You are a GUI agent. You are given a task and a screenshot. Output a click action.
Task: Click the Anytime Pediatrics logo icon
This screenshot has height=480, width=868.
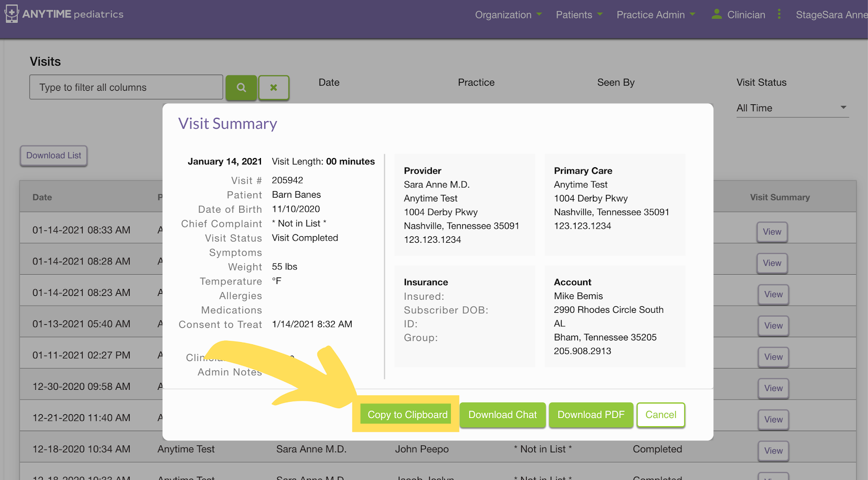[x=11, y=14]
